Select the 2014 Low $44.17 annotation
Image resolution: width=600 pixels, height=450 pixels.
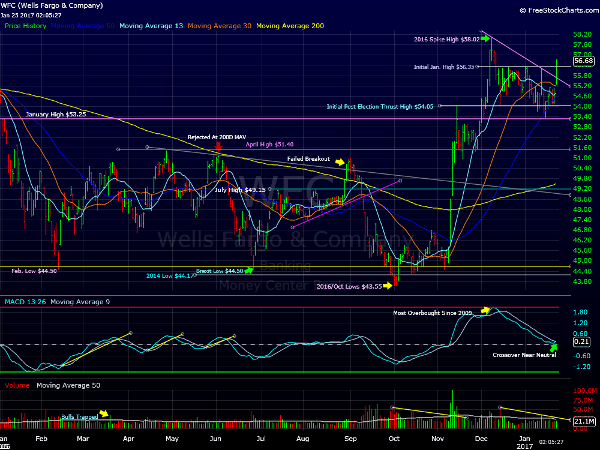click(x=170, y=276)
